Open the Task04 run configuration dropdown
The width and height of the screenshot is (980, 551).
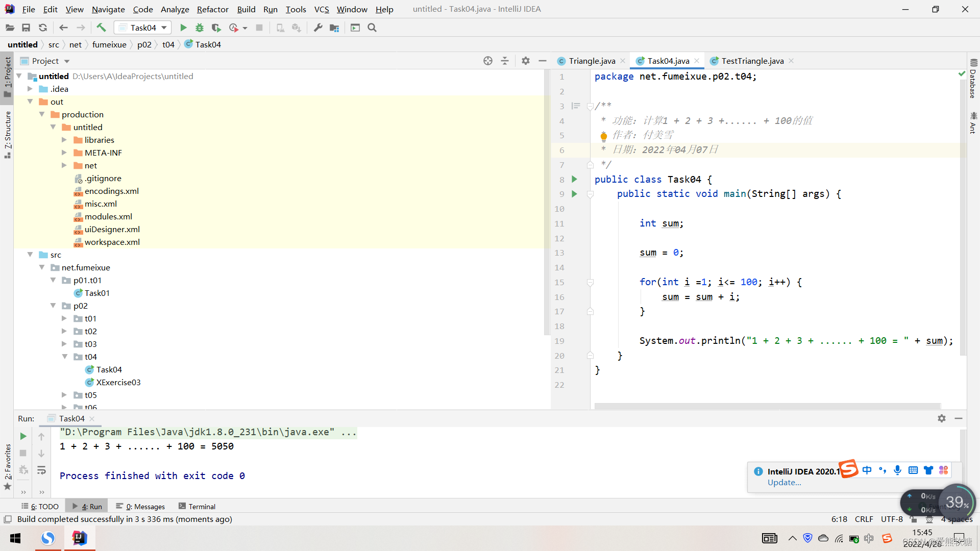[x=143, y=28]
